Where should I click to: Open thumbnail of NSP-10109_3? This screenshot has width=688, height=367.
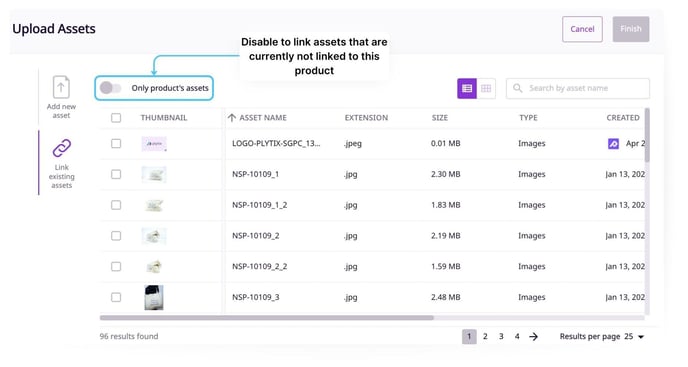[154, 297]
